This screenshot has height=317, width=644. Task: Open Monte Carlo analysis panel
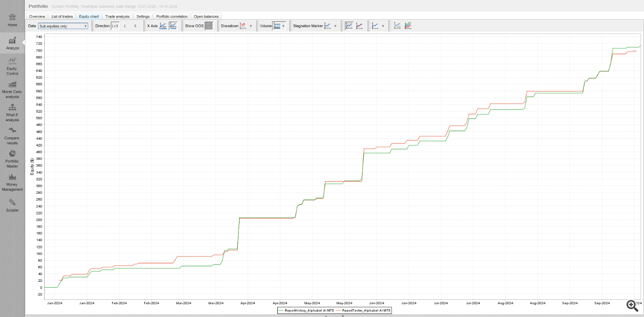click(12, 89)
